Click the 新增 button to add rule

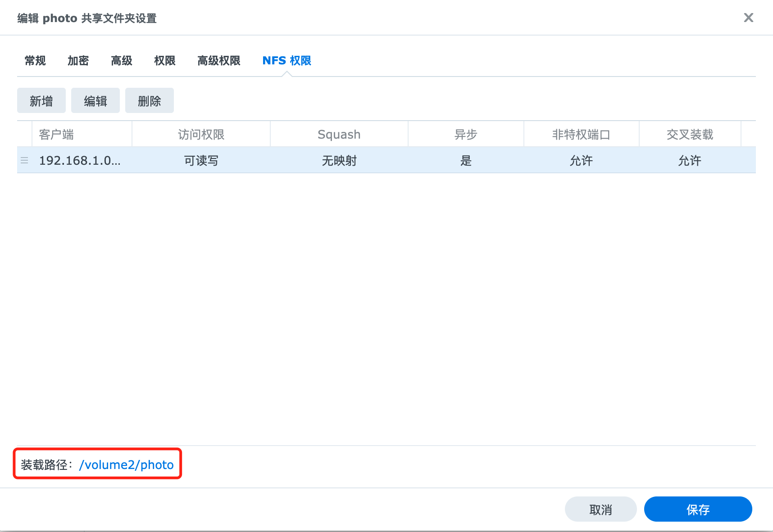click(x=41, y=100)
